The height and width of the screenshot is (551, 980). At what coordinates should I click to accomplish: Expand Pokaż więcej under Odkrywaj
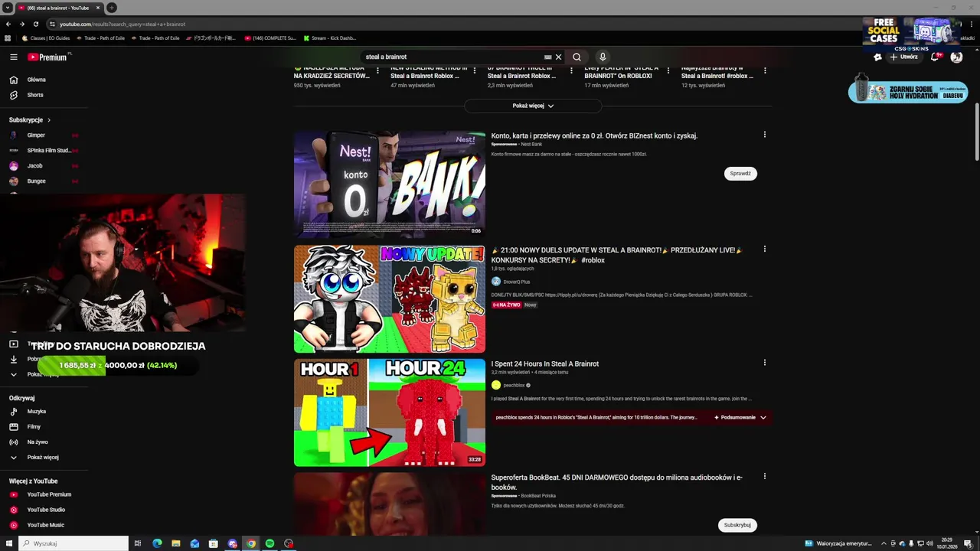[x=43, y=458]
